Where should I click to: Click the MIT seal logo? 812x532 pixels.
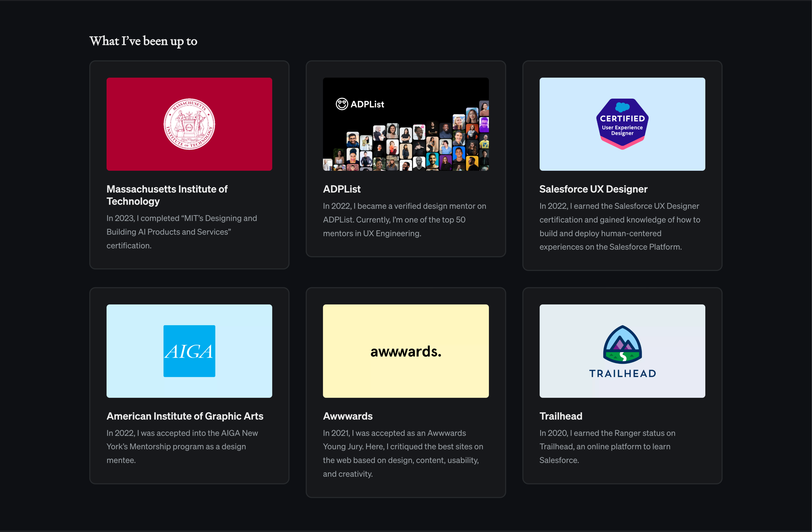189,124
